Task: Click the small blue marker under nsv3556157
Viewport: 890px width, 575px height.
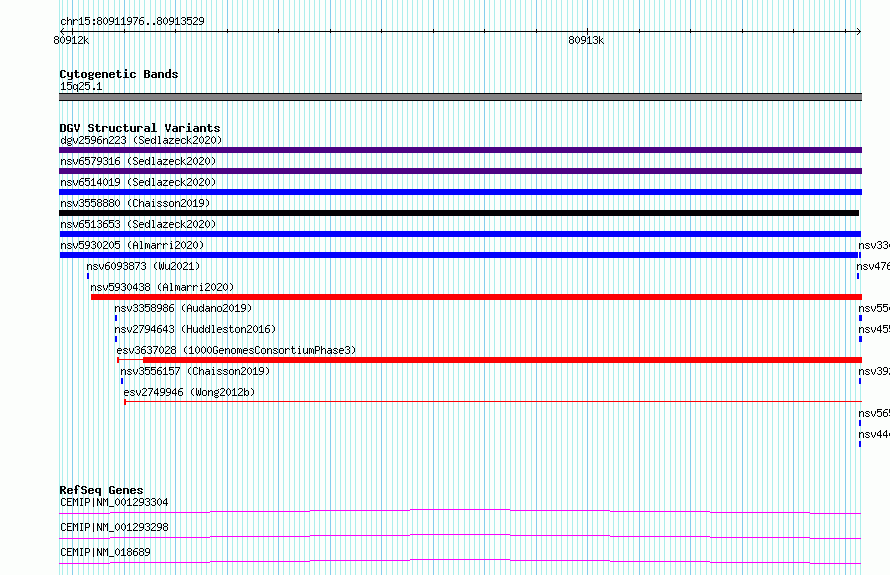Action: tap(122, 381)
